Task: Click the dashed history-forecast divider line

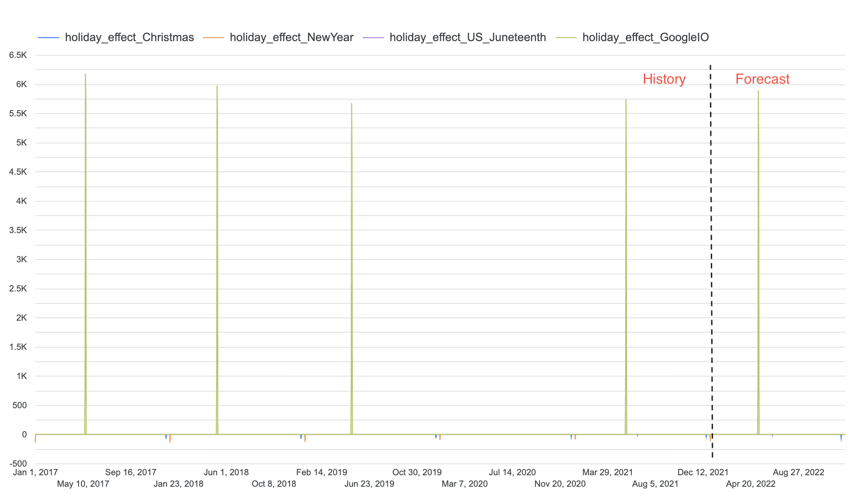Action: [711, 247]
